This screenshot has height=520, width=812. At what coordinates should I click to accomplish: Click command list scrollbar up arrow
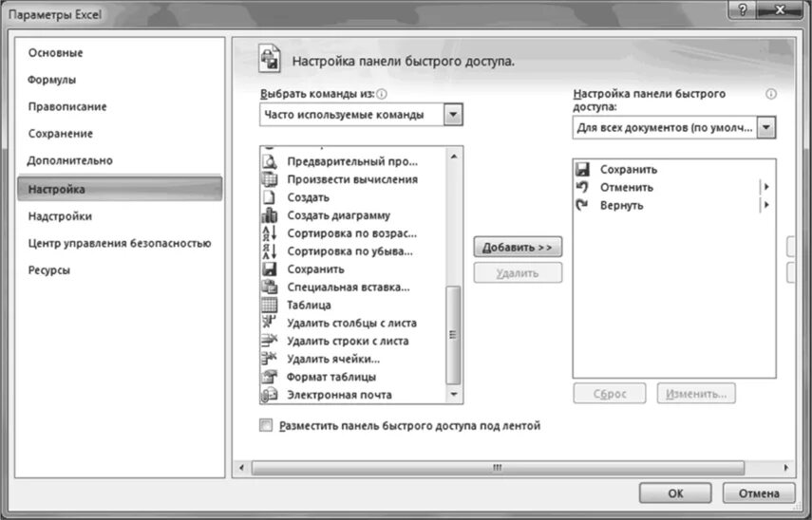tap(454, 157)
